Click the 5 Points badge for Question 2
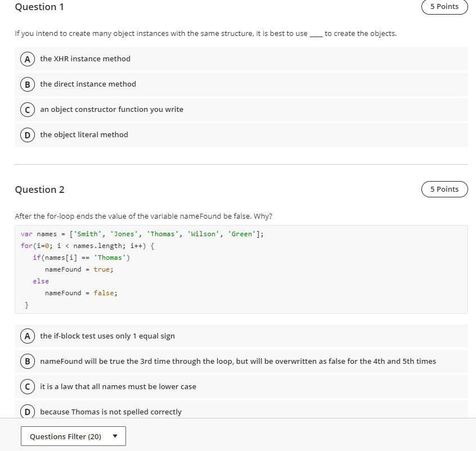This screenshot has width=476, height=451. tap(444, 189)
